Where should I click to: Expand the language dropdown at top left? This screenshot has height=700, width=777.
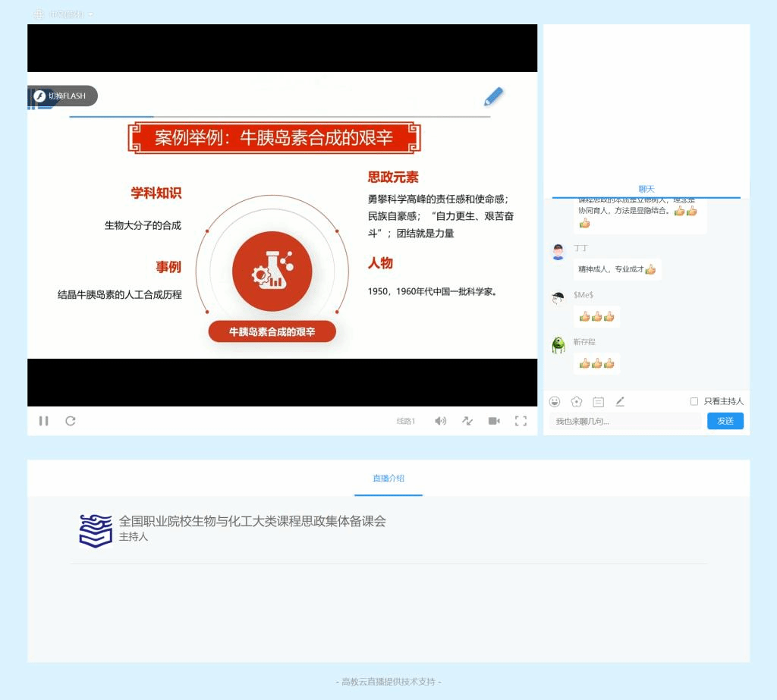tap(64, 14)
